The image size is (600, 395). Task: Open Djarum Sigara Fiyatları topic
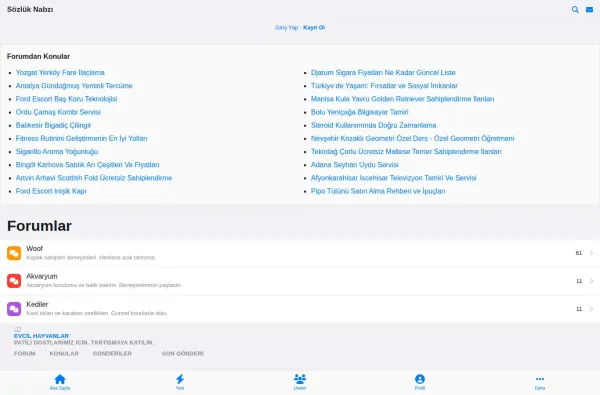point(383,73)
